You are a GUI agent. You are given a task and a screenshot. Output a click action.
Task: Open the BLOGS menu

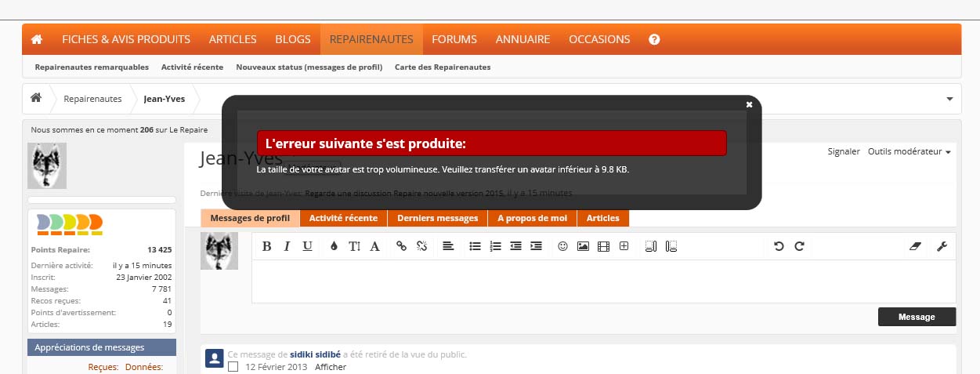click(293, 39)
